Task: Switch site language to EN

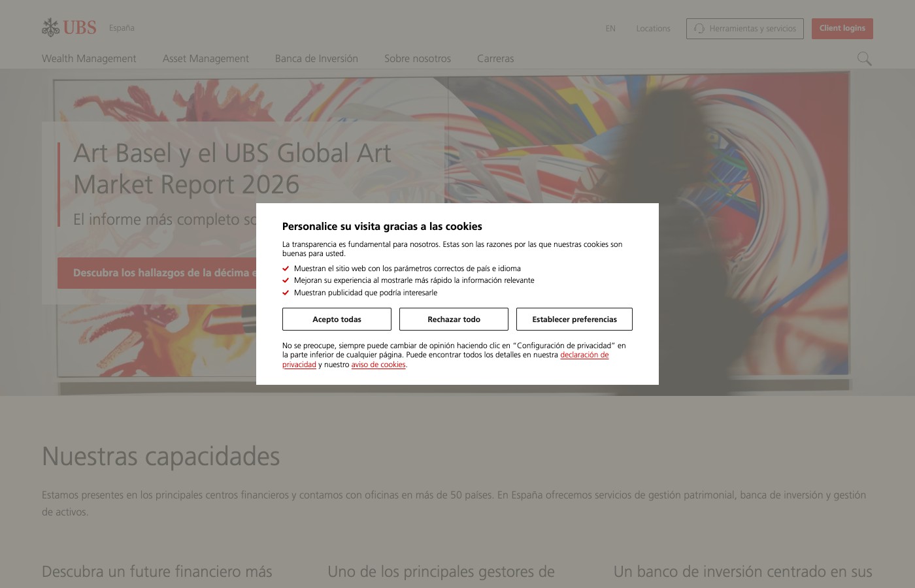Action: click(610, 29)
